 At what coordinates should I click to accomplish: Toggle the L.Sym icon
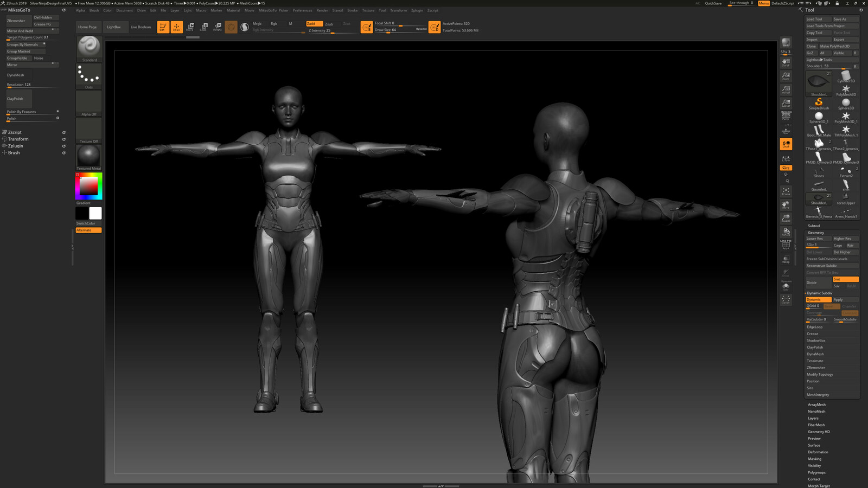pos(786,159)
